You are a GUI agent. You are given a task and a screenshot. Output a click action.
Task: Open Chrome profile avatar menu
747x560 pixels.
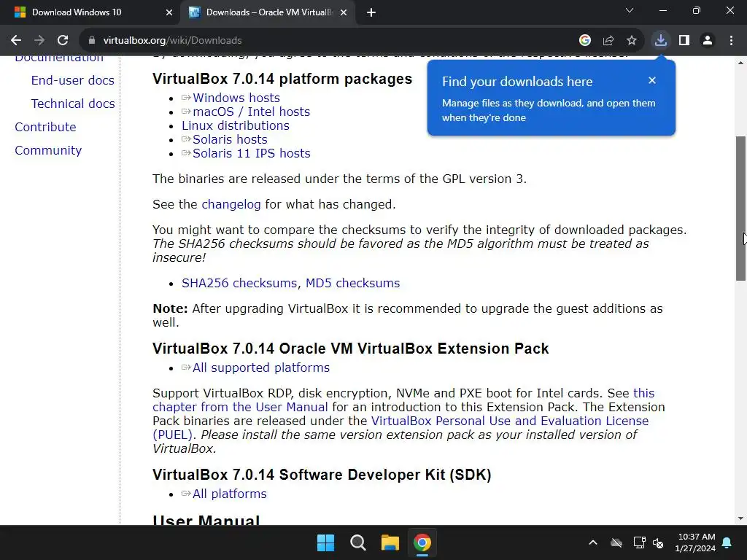(x=708, y=41)
